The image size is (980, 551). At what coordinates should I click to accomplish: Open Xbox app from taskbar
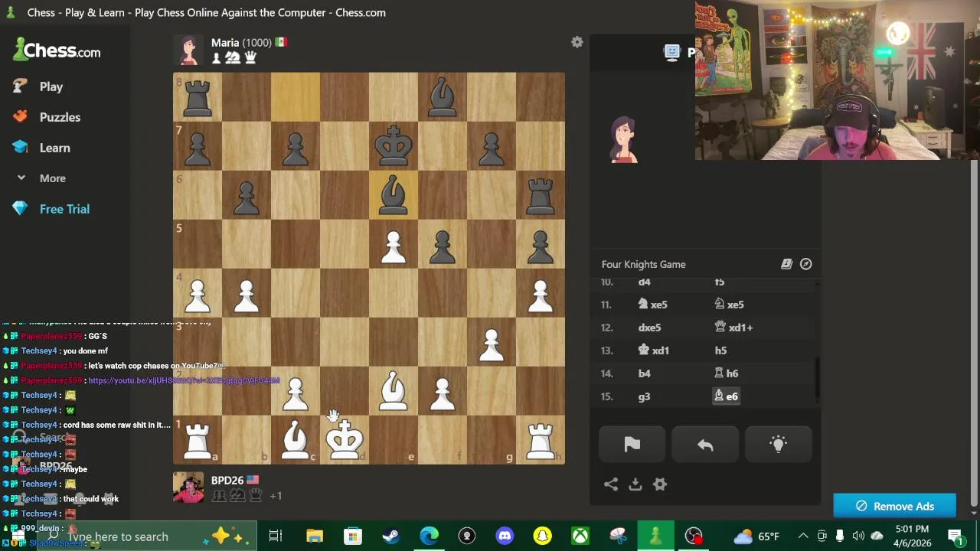pyautogui.click(x=580, y=536)
